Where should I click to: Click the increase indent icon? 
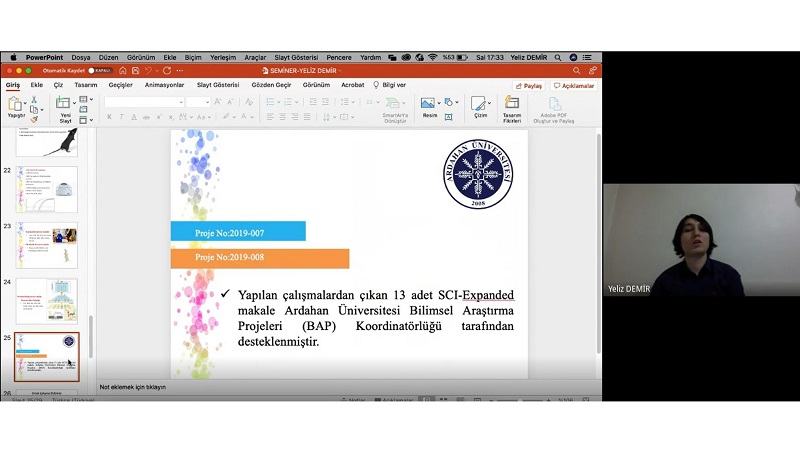coord(326,102)
